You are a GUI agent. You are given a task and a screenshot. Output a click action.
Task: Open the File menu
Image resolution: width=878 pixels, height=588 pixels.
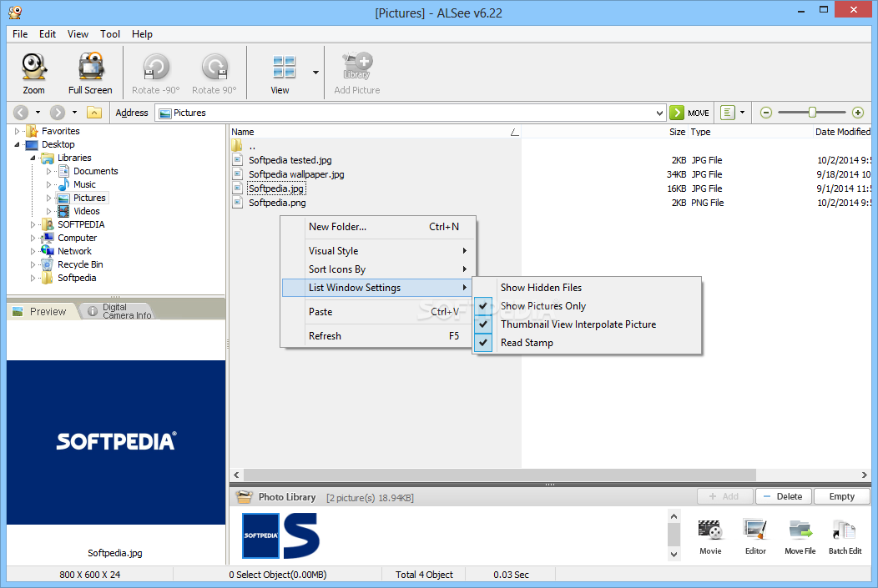click(x=20, y=34)
